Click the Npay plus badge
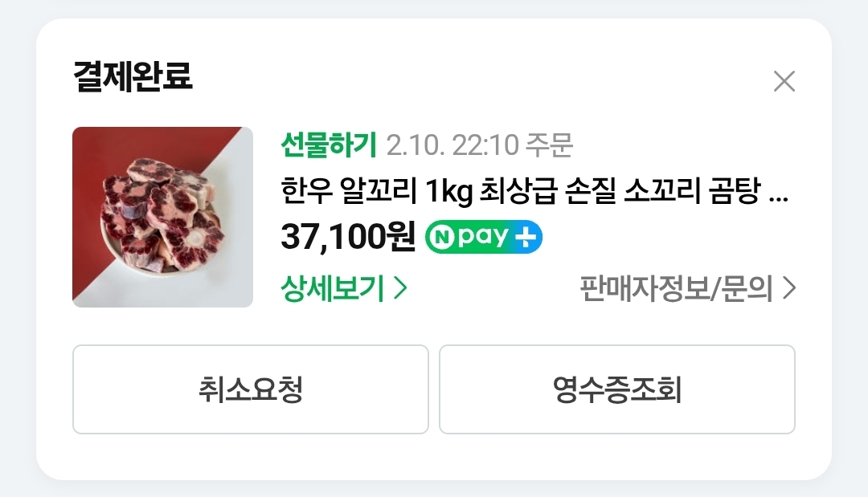Image resolution: width=868 pixels, height=497 pixels. coord(483,237)
